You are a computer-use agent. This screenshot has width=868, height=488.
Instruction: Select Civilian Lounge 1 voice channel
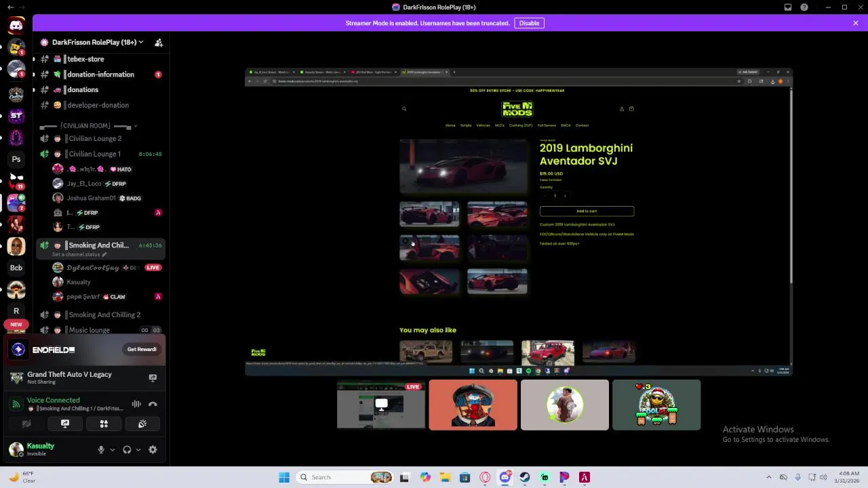click(100, 154)
